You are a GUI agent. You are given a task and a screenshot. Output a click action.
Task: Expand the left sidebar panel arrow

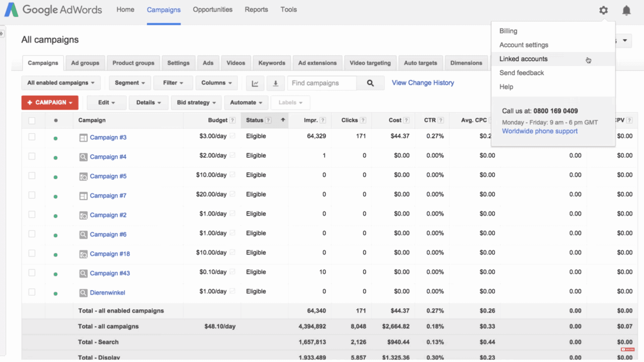2,34
